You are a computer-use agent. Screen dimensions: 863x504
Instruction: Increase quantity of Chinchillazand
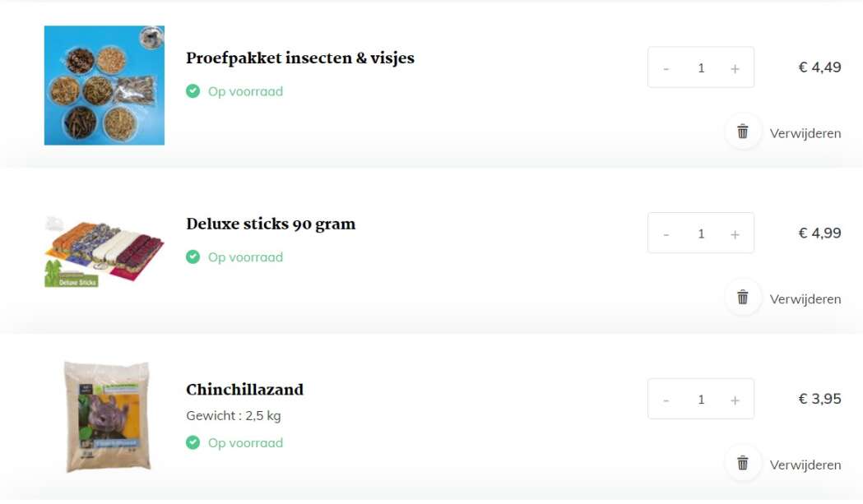click(x=735, y=400)
